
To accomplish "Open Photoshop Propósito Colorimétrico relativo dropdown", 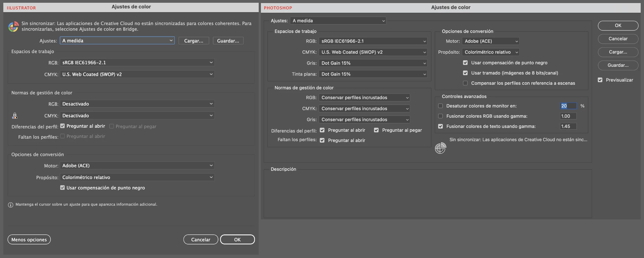I will [x=491, y=52].
